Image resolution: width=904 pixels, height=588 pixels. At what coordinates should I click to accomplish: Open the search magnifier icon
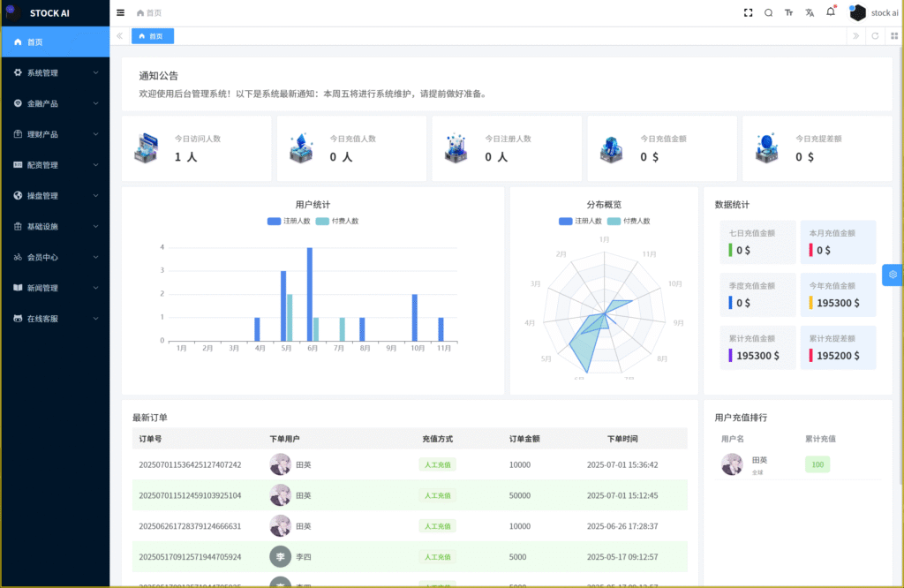click(x=768, y=13)
